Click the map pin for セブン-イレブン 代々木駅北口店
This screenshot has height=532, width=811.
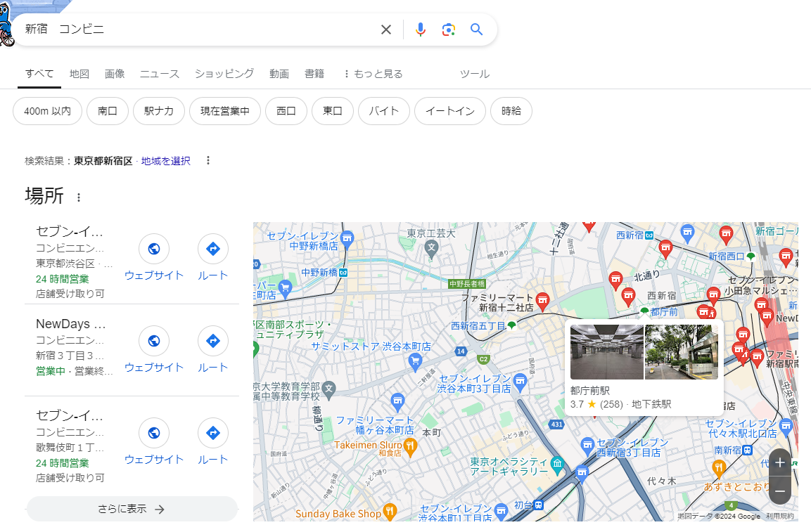click(786, 427)
